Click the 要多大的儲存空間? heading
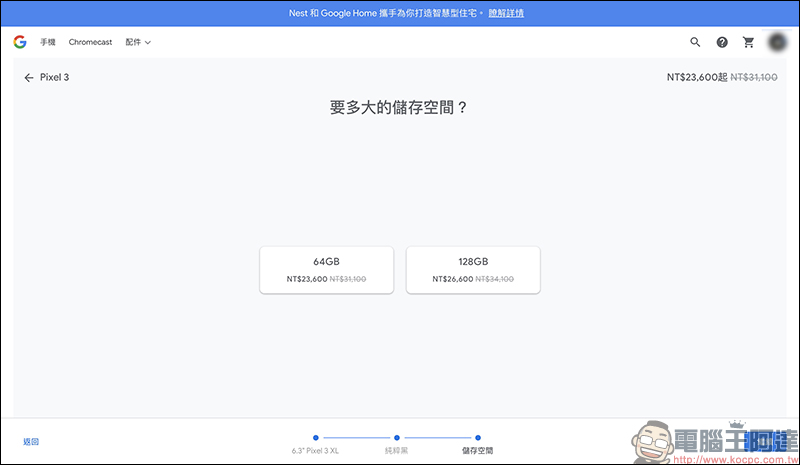800x465 pixels. 398,107
